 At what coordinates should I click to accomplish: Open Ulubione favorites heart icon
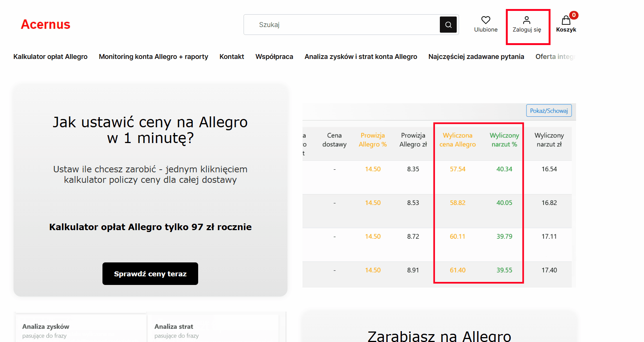tap(486, 20)
